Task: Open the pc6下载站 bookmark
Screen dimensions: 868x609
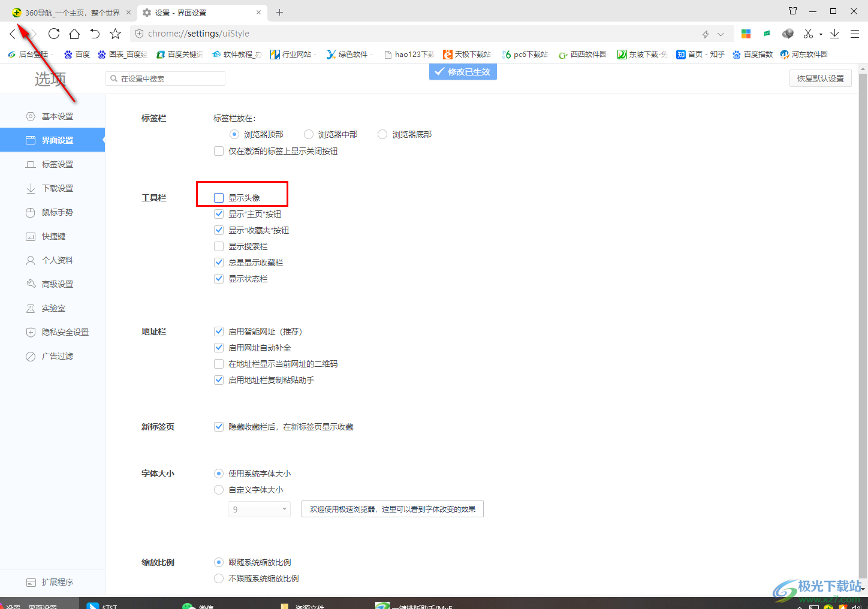Action: tap(525, 55)
